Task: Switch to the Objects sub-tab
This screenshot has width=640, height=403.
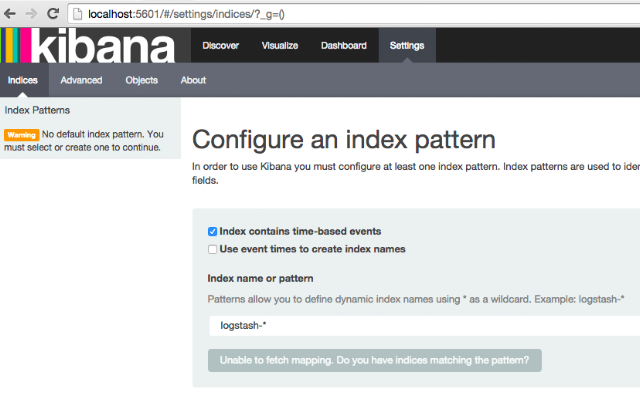Action: point(142,80)
